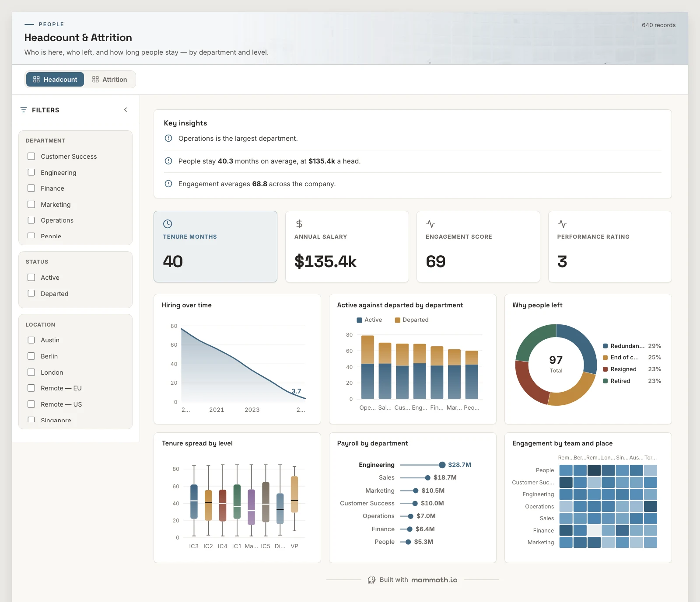Viewport: 700px width, 602px height.
Task: Click the Engineering $28.7M payroll dot
Action: tap(442, 465)
